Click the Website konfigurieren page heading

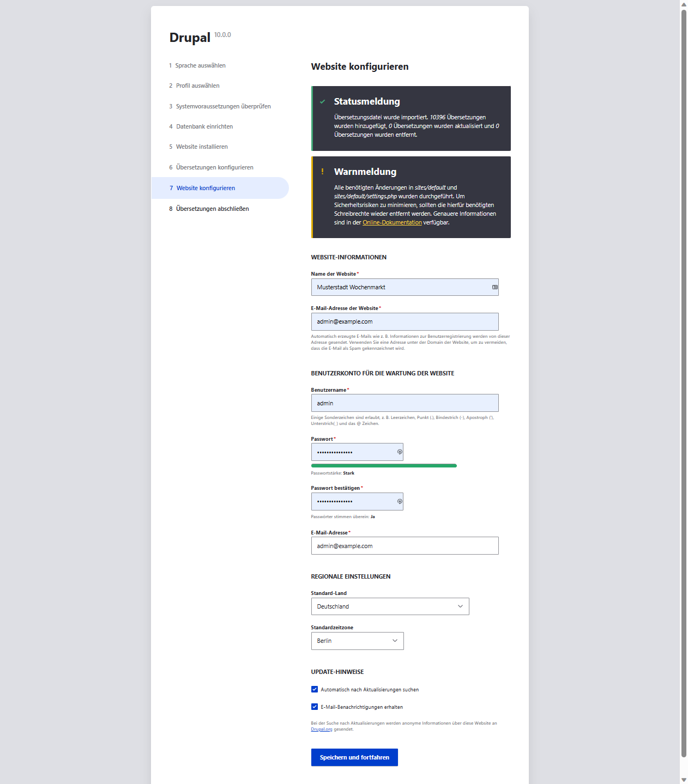tap(360, 66)
